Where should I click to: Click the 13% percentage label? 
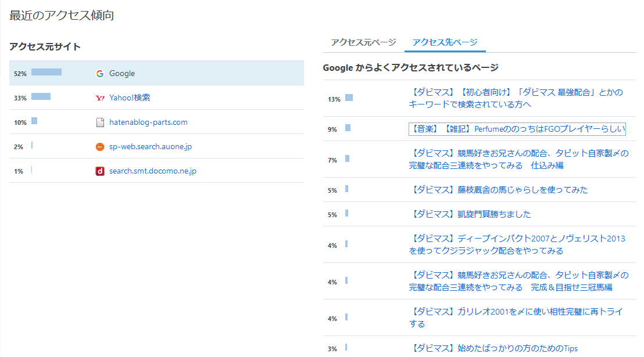coord(334,99)
